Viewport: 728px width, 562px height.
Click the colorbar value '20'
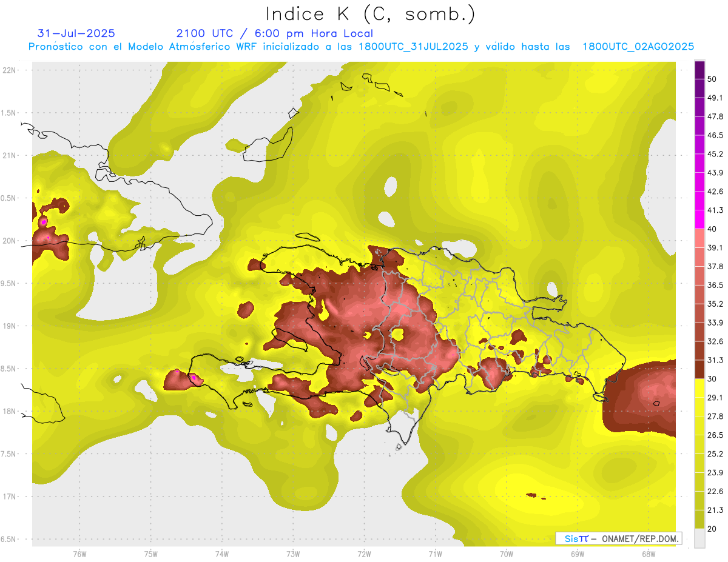click(712, 529)
